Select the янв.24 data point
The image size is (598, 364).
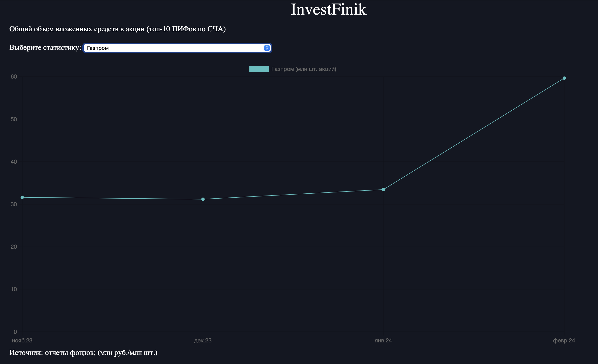(x=383, y=190)
